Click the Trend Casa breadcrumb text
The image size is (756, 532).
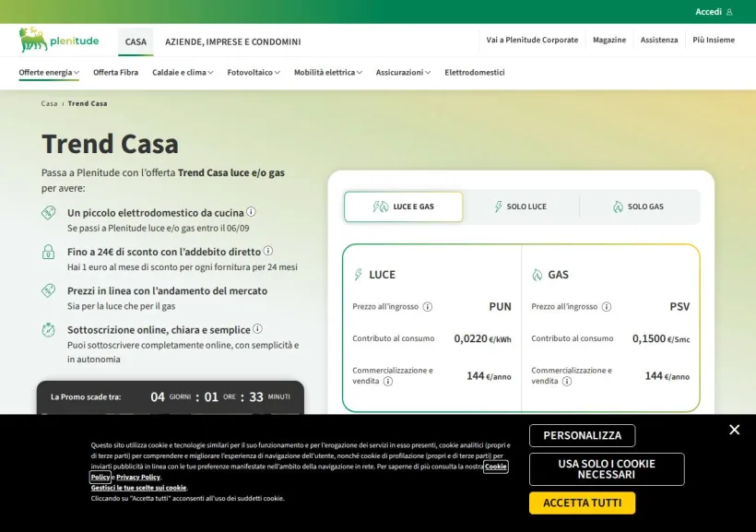coord(88,103)
